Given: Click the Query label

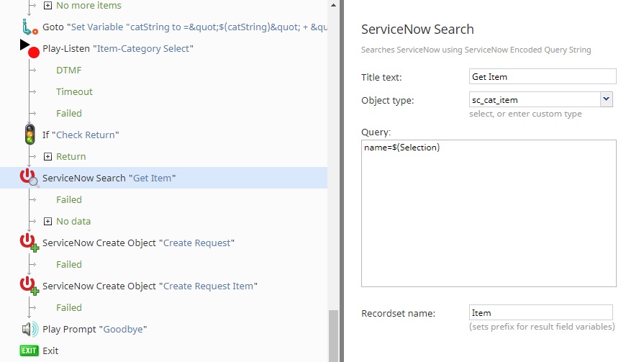Looking at the screenshot, I should pyautogui.click(x=376, y=132).
